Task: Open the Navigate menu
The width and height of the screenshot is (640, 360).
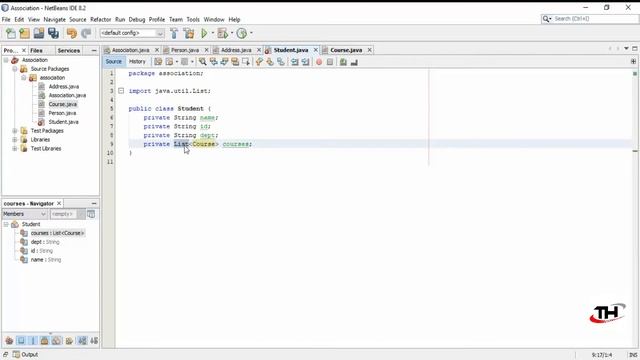Action: point(54,19)
